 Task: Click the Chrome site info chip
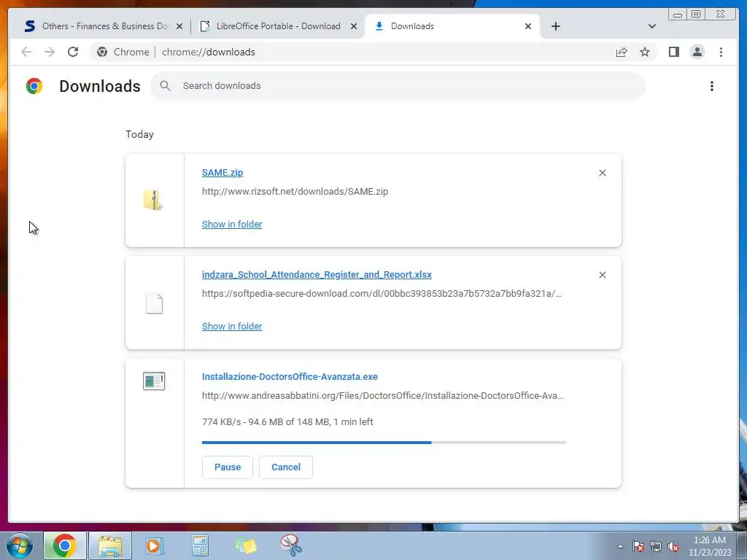pyautogui.click(x=123, y=52)
